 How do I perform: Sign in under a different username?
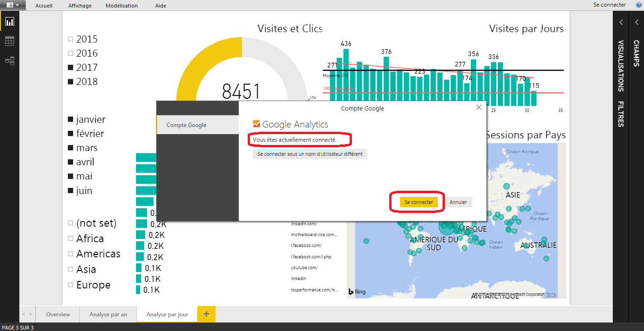point(310,154)
